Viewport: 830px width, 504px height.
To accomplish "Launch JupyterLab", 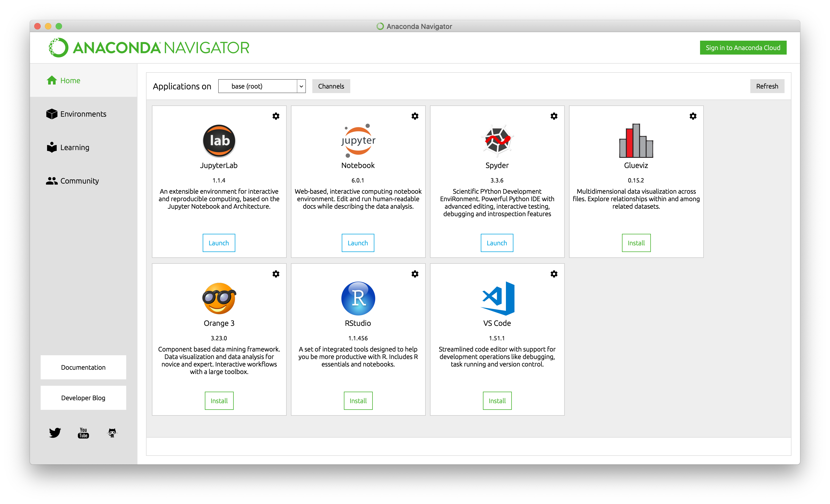I will [x=219, y=243].
